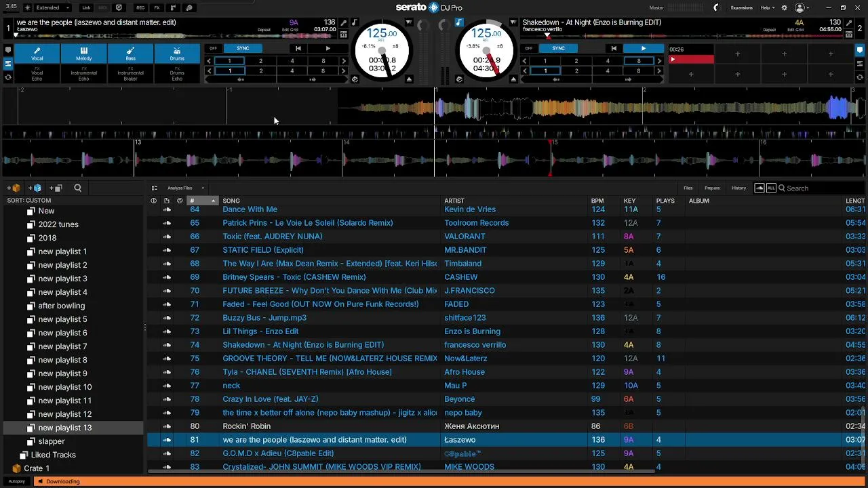This screenshot has width=868, height=488.
Task: Open the sampler panel icon in top bar
Action: click(173, 7)
